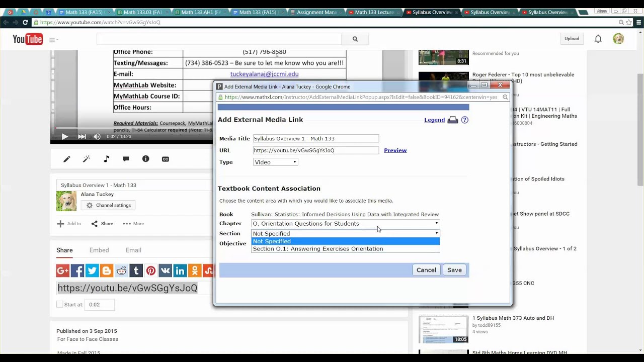Viewport: 644px width, 362px height.
Task: Click the Save button
Action: pyautogui.click(x=454, y=270)
